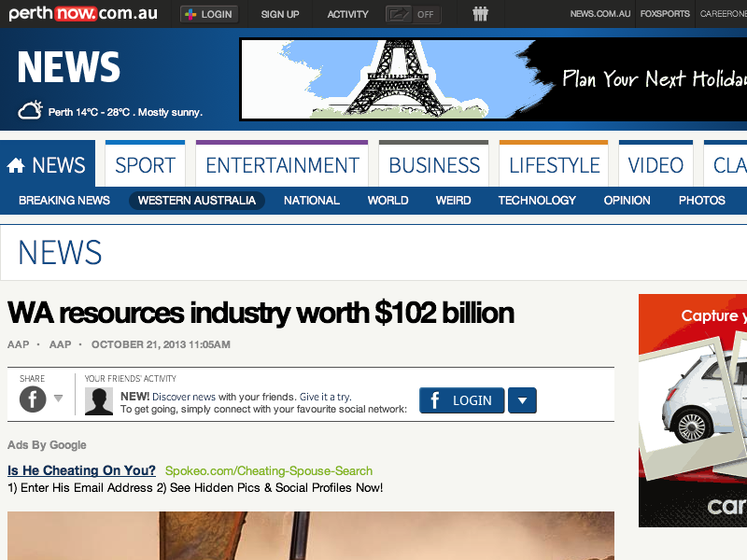747x560 pixels.
Task: Click the 'Is He Cheating On You?' ad link
Action: (81, 470)
